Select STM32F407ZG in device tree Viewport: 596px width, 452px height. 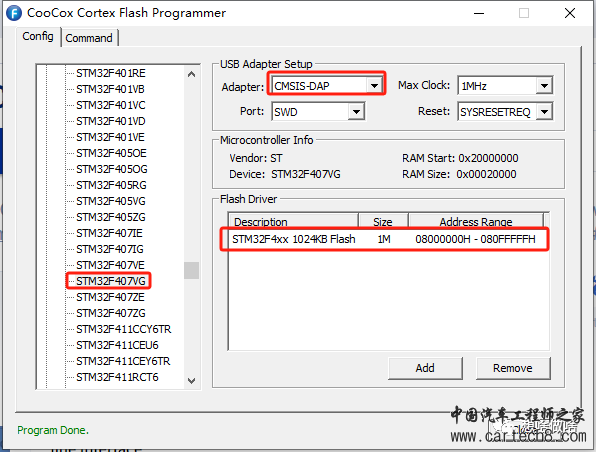click(111, 313)
